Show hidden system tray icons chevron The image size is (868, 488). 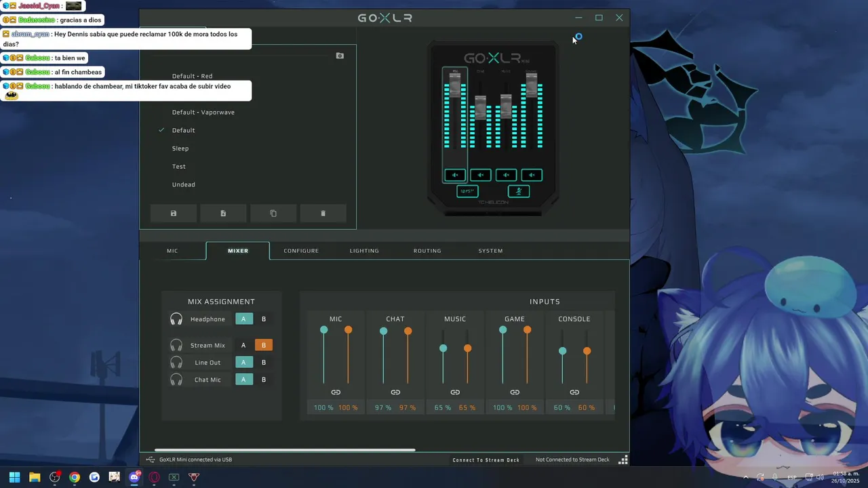pos(746,477)
